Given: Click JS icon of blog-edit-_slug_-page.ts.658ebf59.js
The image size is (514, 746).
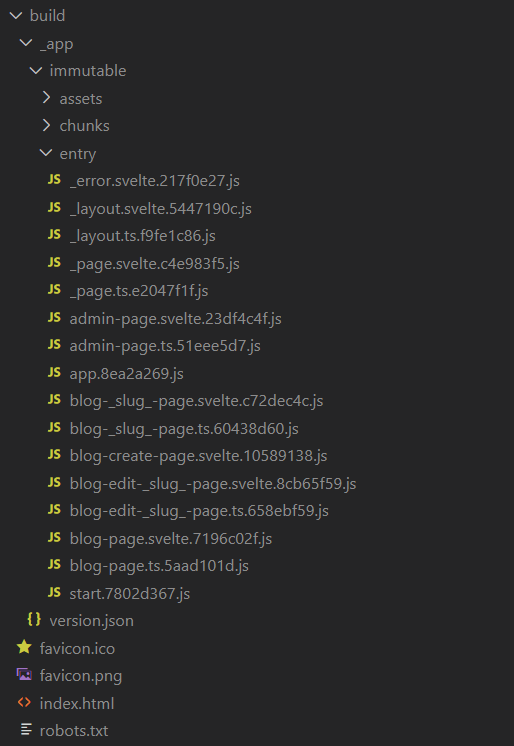Looking at the screenshot, I should tap(54, 510).
